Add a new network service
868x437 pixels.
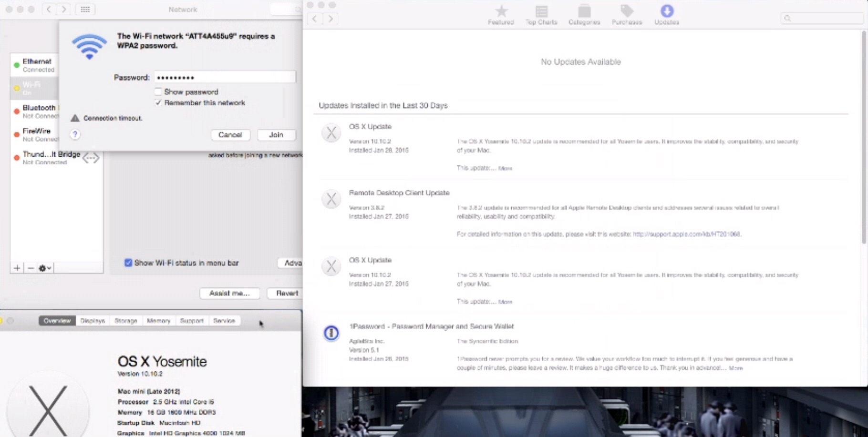17,268
